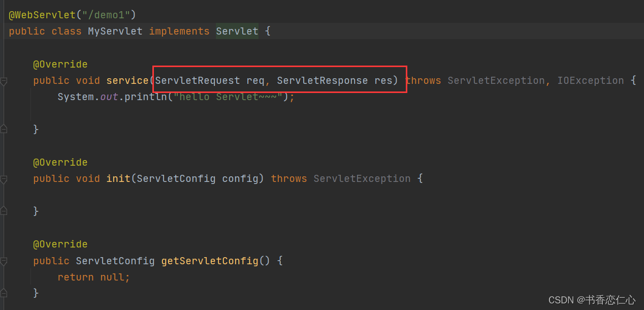Click the return null statement
644x310 pixels.
point(93,276)
